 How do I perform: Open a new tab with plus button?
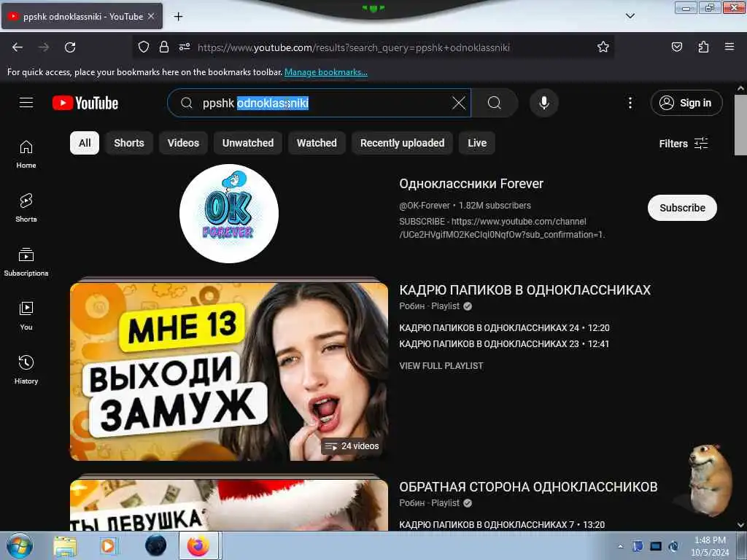point(178,17)
